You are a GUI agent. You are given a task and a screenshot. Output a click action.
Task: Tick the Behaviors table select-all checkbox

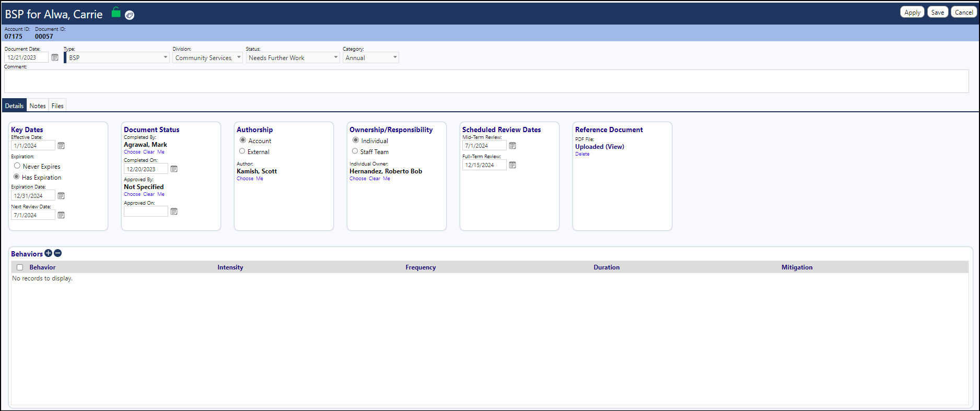pyautogui.click(x=20, y=267)
